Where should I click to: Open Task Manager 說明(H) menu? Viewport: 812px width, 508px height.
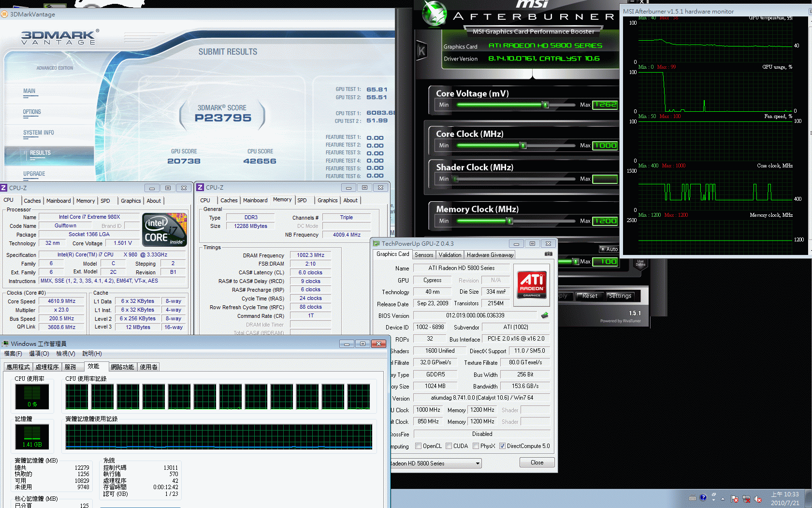92,354
